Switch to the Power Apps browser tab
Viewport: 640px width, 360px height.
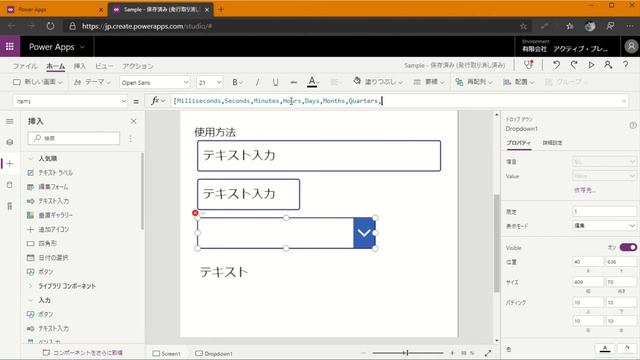(53, 9)
